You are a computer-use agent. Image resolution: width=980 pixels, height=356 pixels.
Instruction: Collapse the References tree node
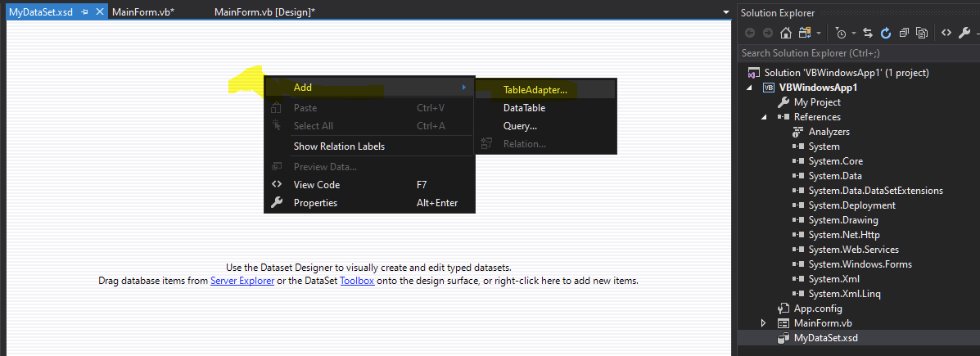point(763,117)
